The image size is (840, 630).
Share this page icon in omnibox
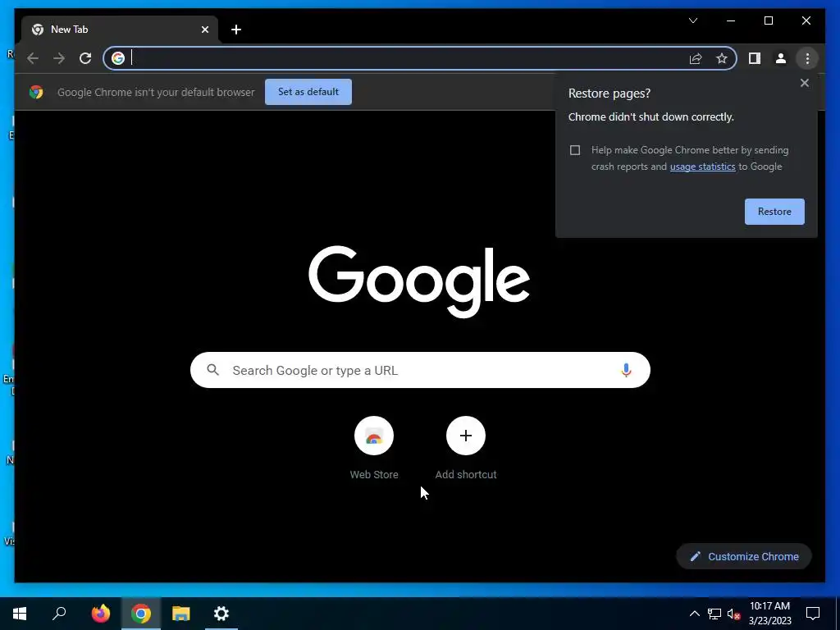[x=696, y=58]
